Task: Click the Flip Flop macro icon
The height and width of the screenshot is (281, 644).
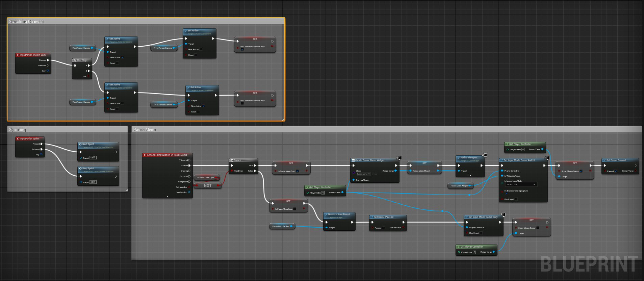Action: 75,60
